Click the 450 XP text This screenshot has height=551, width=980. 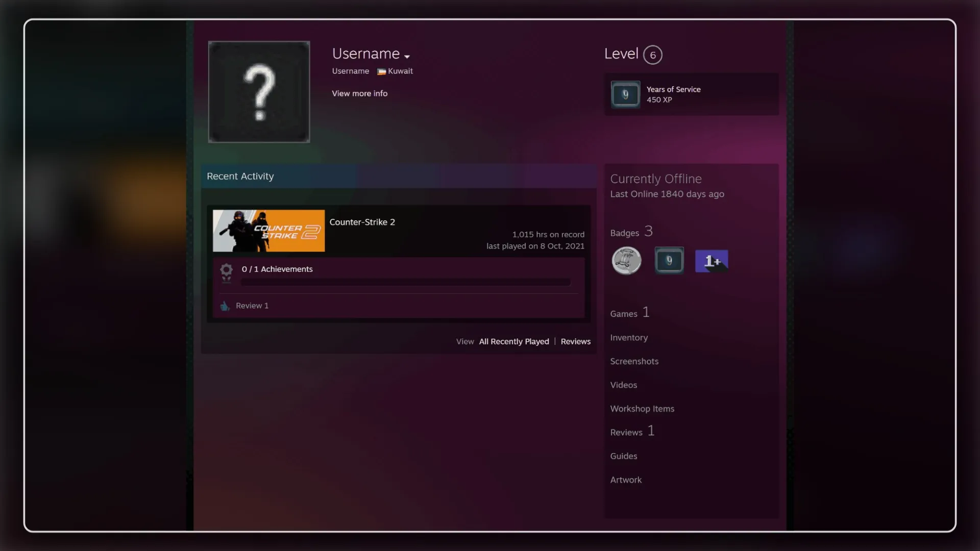click(x=659, y=100)
